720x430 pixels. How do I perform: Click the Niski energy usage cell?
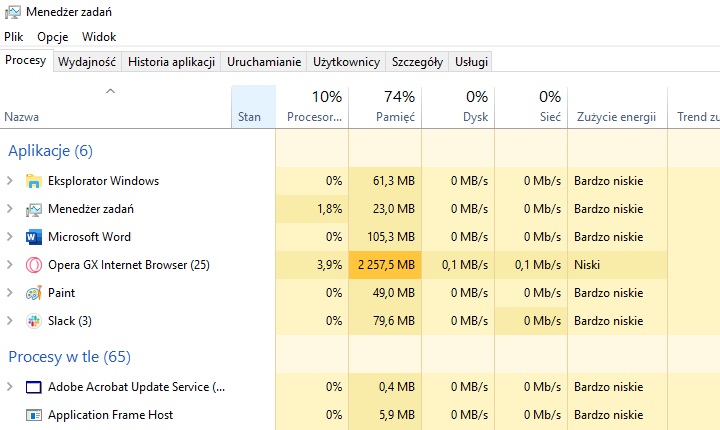[618, 265]
